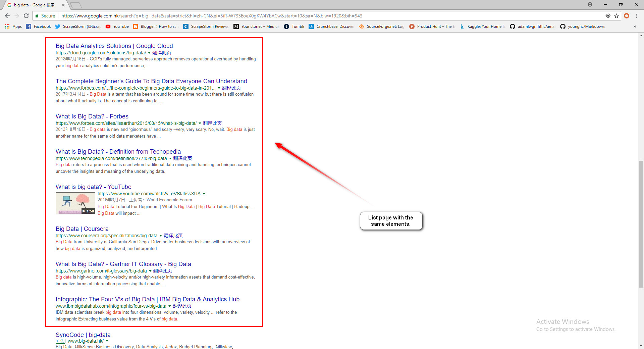Open the Apps bookmark shortcut
This screenshot has width=644, height=349.
pos(13,27)
